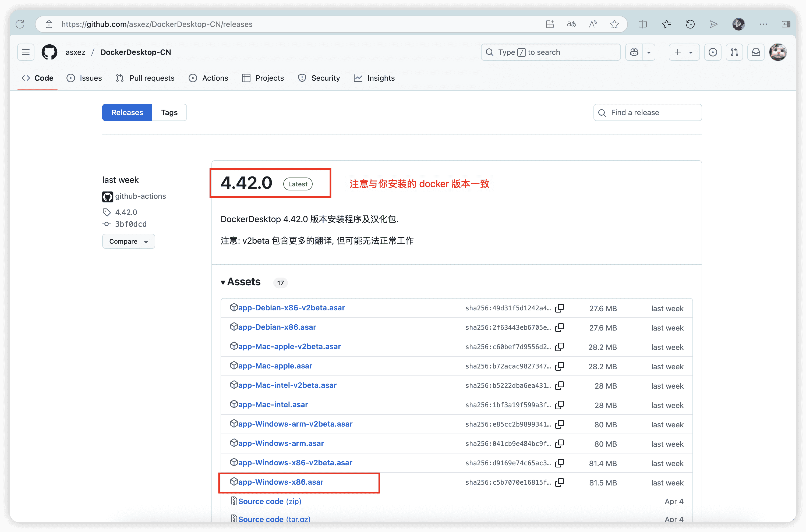
Task: Copy sha256 of app-Windows-x86.asar
Action: (x=560, y=482)
